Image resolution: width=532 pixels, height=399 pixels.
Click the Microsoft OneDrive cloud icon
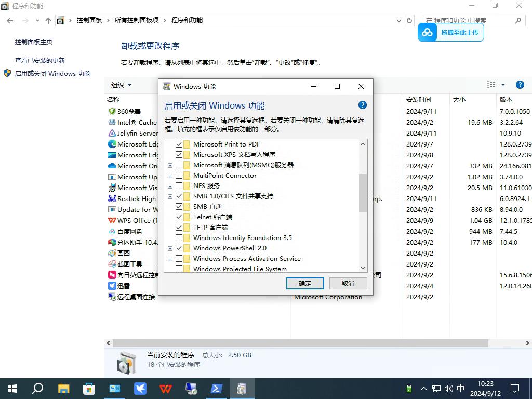pyautogui.click(x=112, y=166)
